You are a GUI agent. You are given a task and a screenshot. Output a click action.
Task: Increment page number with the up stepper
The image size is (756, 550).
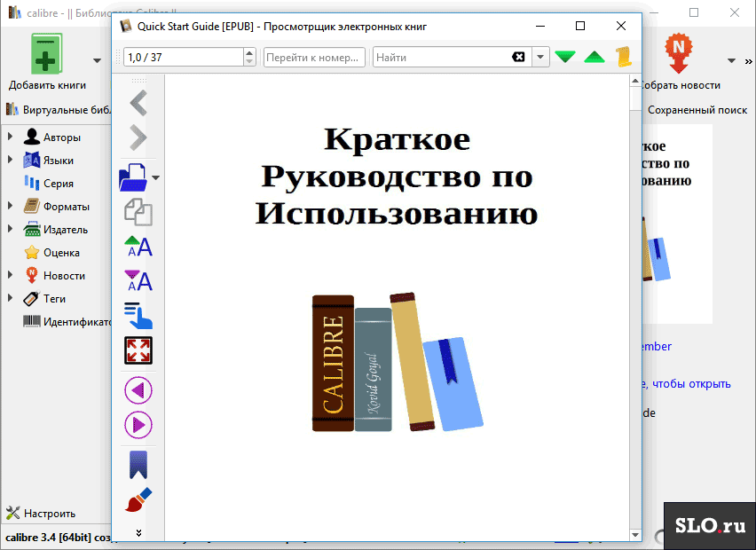coord(249,52)
